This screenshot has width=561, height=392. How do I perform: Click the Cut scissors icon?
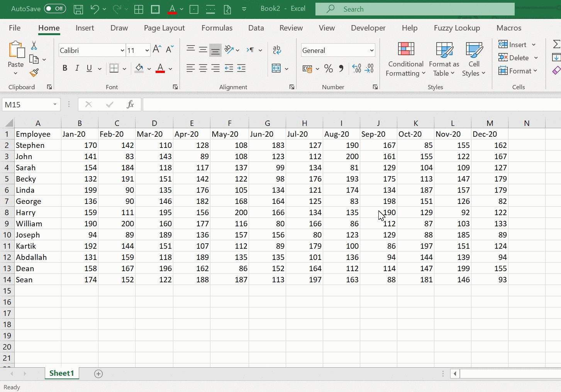point(34,46)
